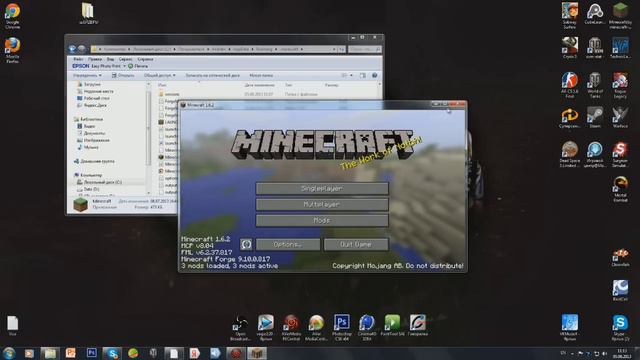Open the Сервис menu in Explorer
The width and height of the screenshot is (640, 360).
pyautogui.click(x=126, y=59)
